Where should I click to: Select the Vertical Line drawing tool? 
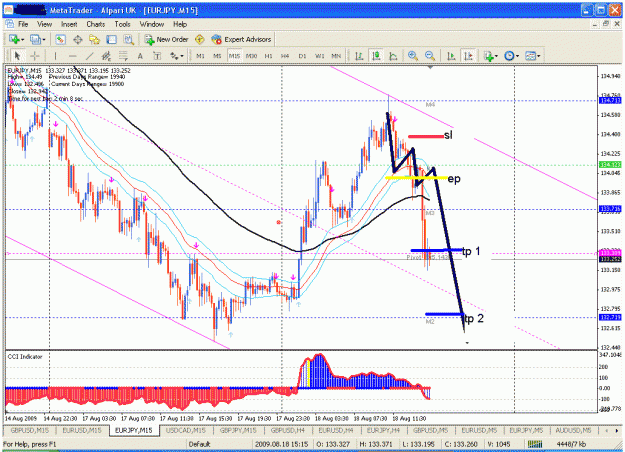click(55, 56)
